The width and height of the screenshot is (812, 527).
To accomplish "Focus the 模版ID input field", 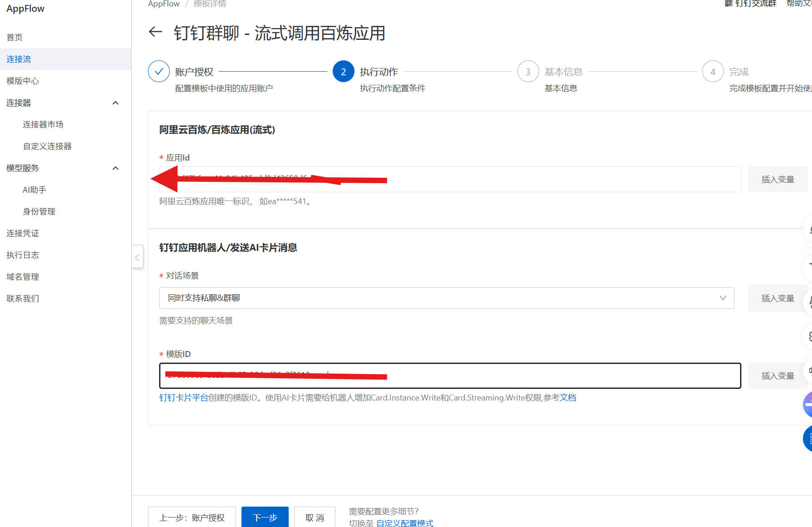I will pos(450,376).
